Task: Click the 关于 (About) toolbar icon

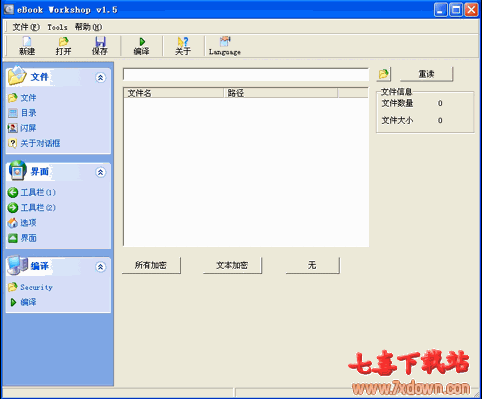Action: 183,46
